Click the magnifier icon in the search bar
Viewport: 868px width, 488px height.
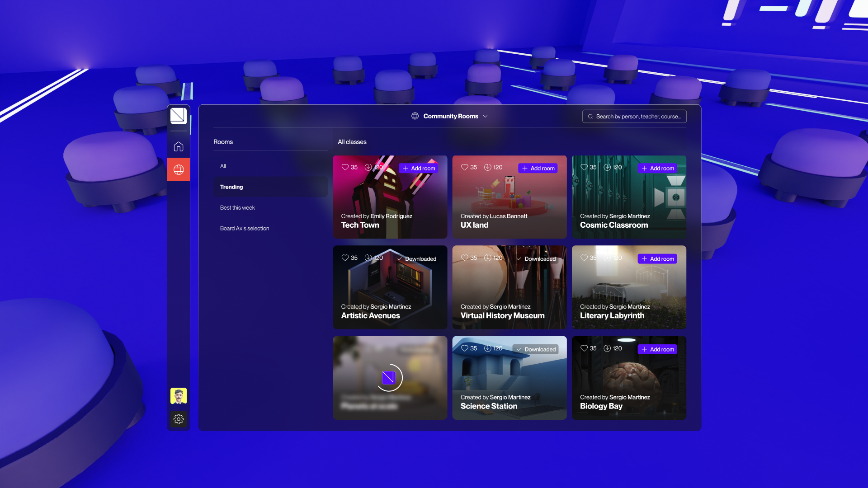[590, 116]
